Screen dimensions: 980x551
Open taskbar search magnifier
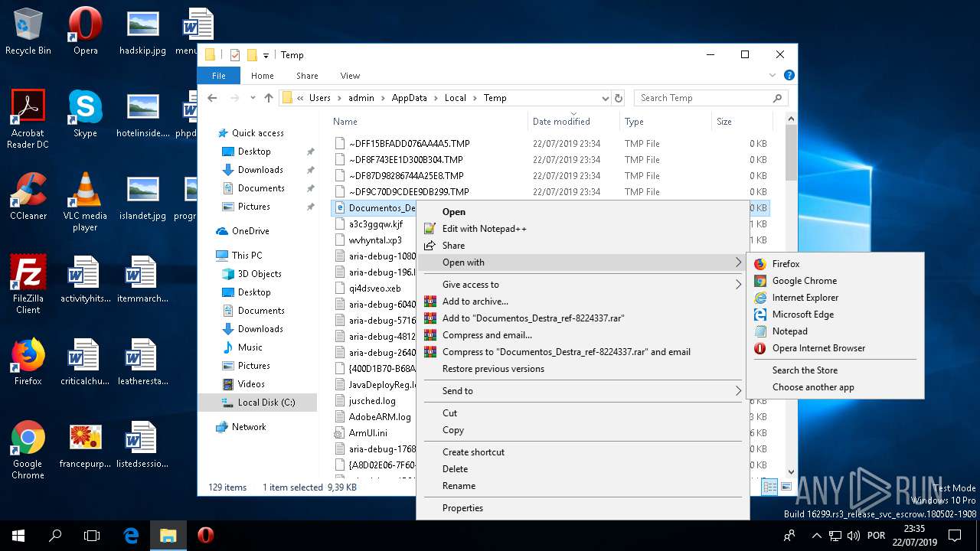55,536
